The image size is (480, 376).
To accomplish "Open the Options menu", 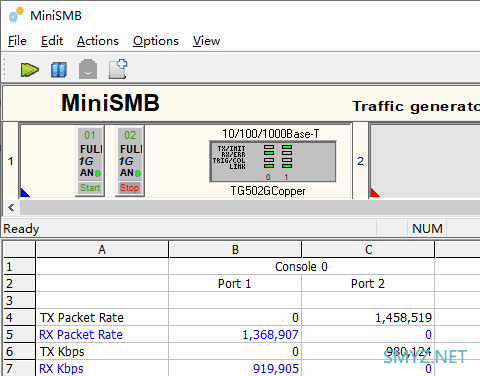I will 156,41.
